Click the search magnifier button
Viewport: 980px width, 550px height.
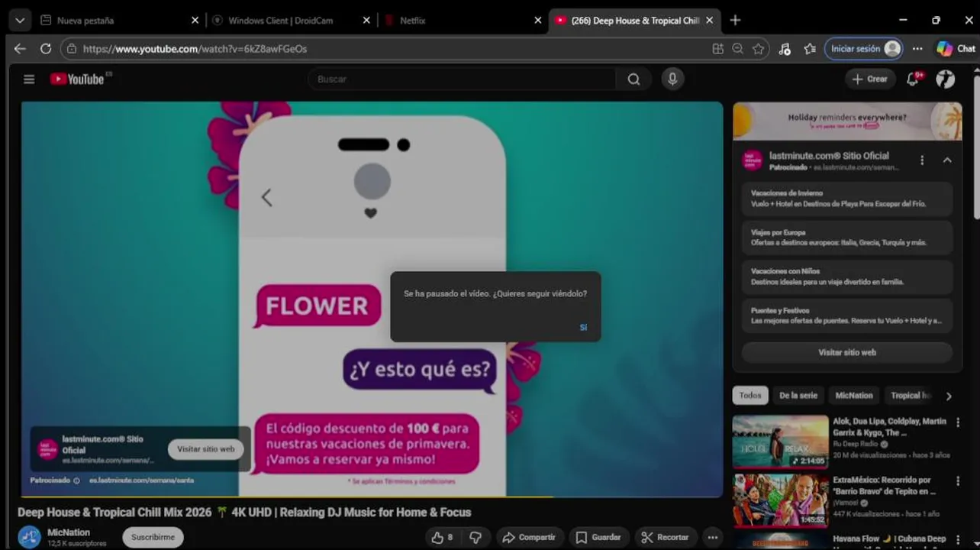coord(633,79)
